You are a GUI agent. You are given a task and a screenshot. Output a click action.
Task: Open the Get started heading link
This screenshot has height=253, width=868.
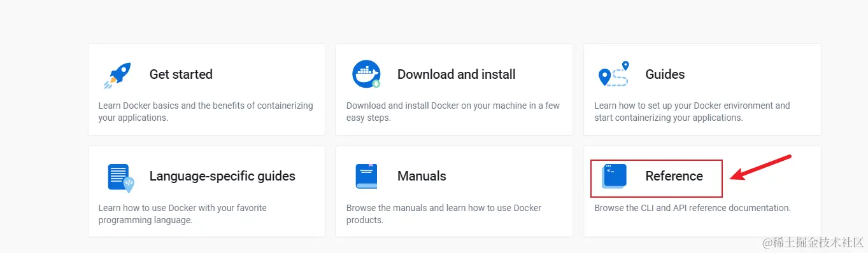pyautogui.click(x=181, y=74)
